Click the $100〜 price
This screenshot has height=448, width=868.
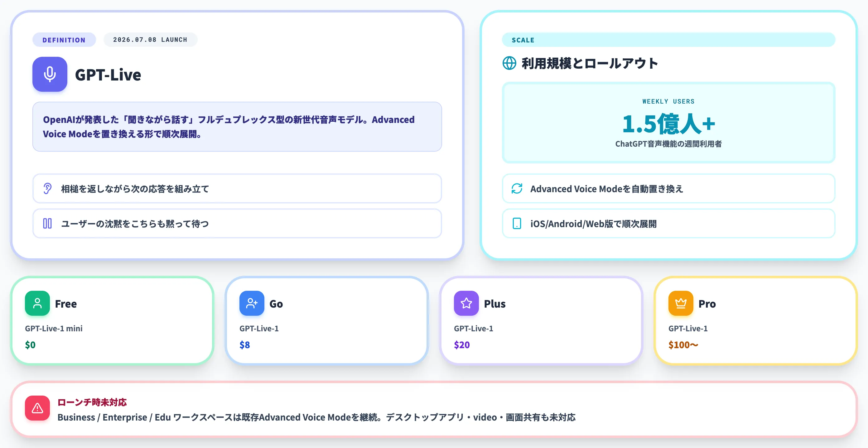[683, 345]
